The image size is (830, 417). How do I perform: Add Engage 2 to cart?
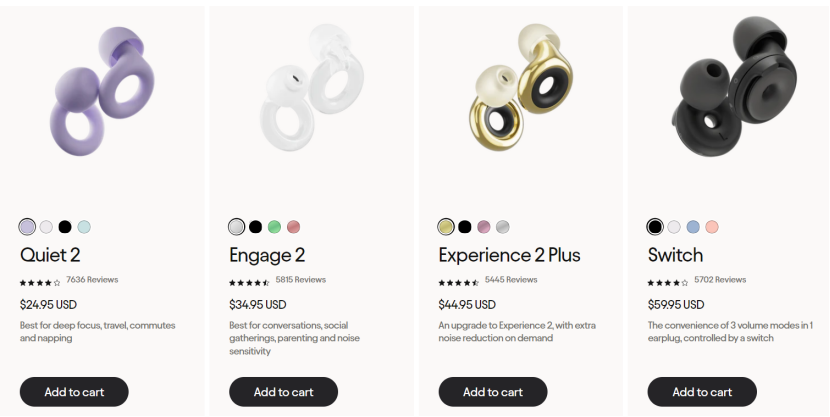283,392
